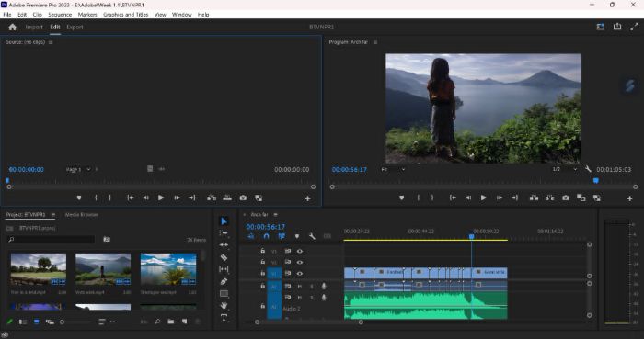Image resolution: width=644 pixels, height=339 pixels.
Task: Toggle middle video track eye visibility
Action: (x=300, y=262)
